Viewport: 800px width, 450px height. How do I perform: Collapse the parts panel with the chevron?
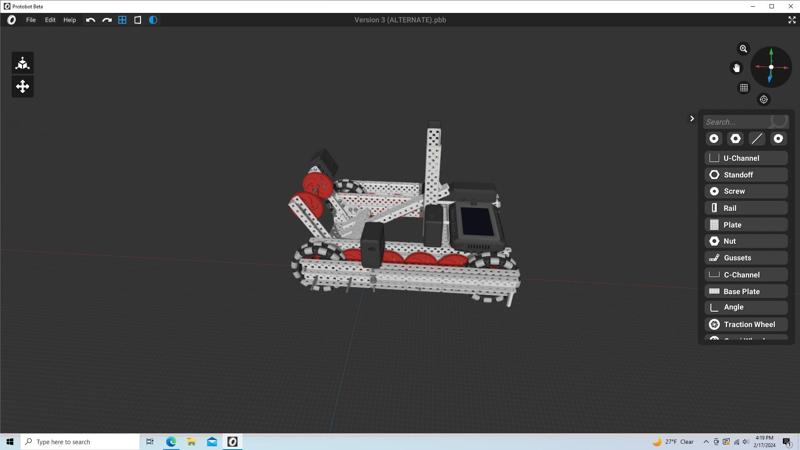[x=692, y=118]
